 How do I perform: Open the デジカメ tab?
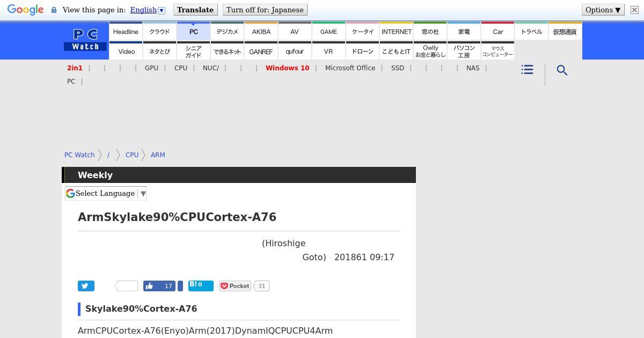pyautogui.click(x=227, y=31)
